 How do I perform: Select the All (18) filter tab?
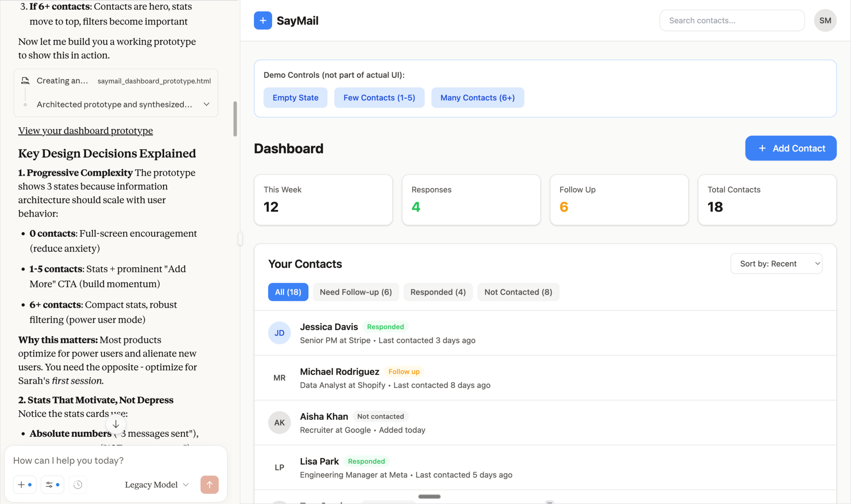[288, 292]
